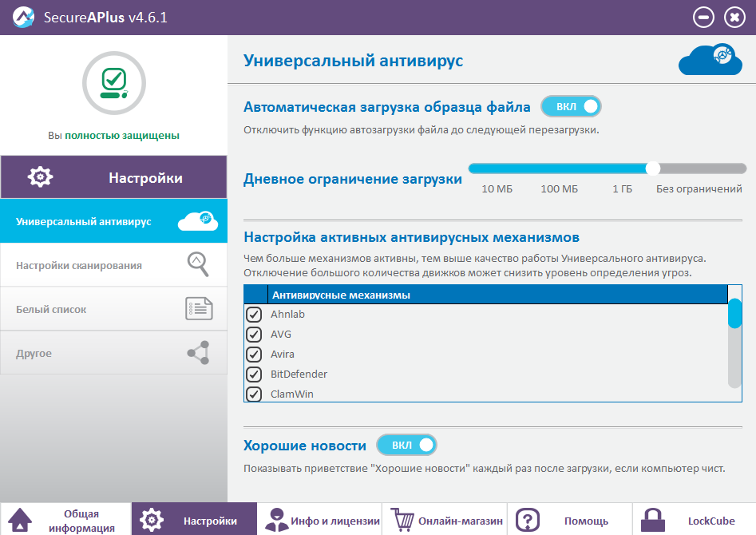
Task: Click the LockCube padlock icon
Action: click(x=653, y=520)
